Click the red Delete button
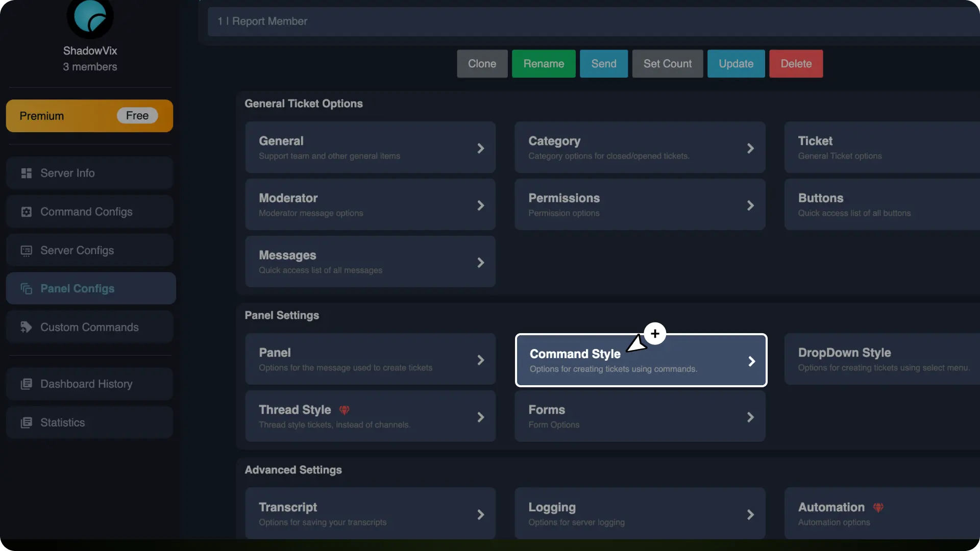This screenshot has height=551, width=980. pos(796,64)
